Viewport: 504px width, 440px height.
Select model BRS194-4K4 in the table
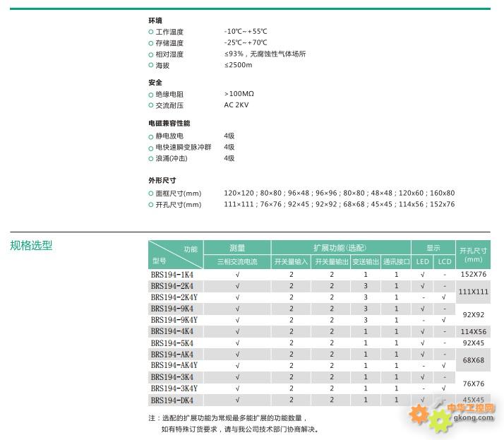pos(172,331)
